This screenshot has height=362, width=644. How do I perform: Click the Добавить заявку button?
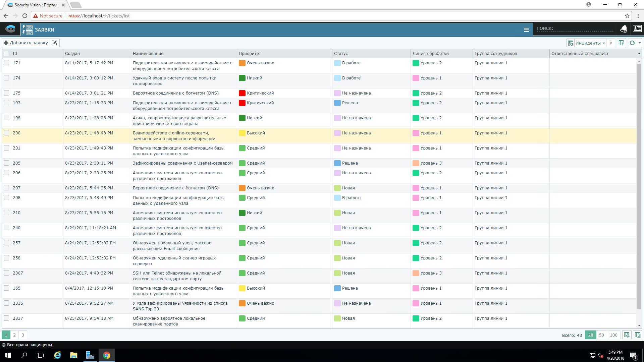(x=26, y=43)
